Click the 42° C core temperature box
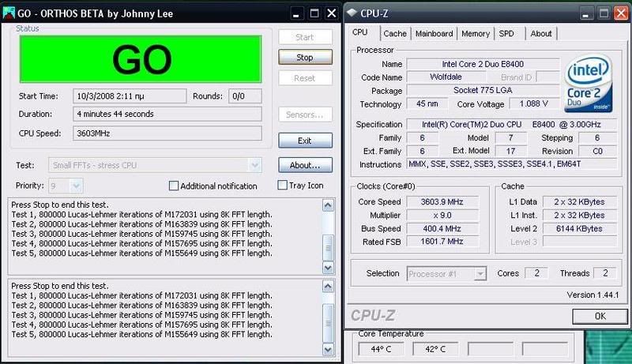This screenshot has width=632, height=364. click(436, 349)
